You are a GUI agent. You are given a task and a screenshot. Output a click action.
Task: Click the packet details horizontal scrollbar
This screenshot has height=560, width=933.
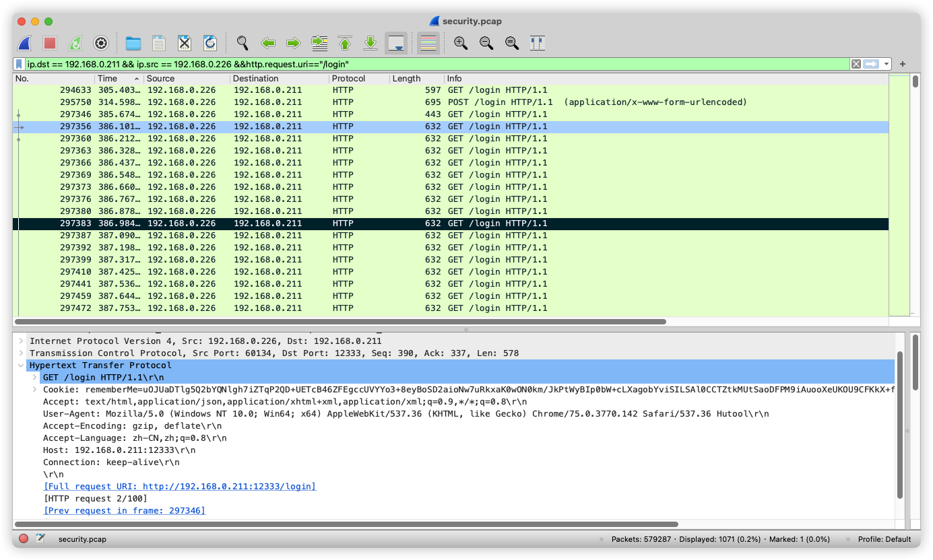[346, 524]
